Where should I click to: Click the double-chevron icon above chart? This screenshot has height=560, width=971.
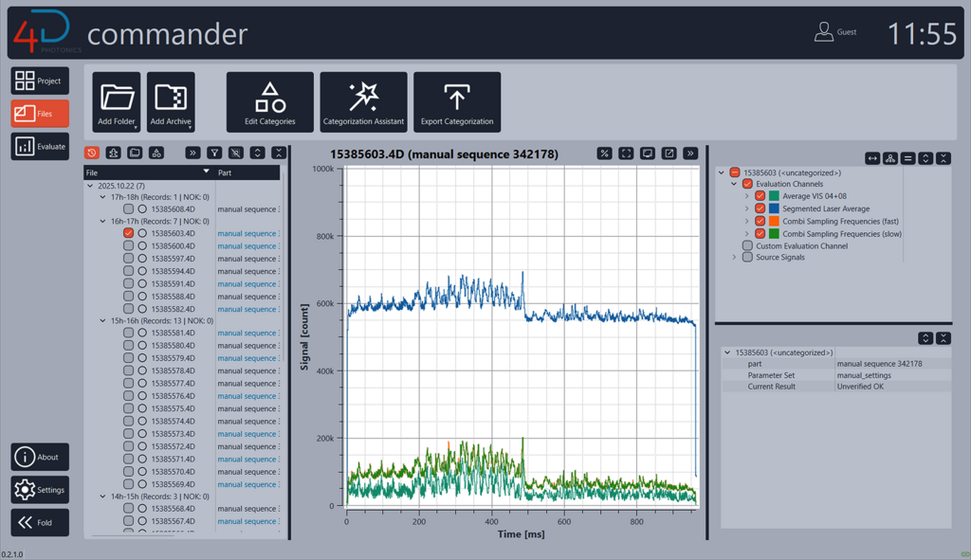tap(690, 154)
